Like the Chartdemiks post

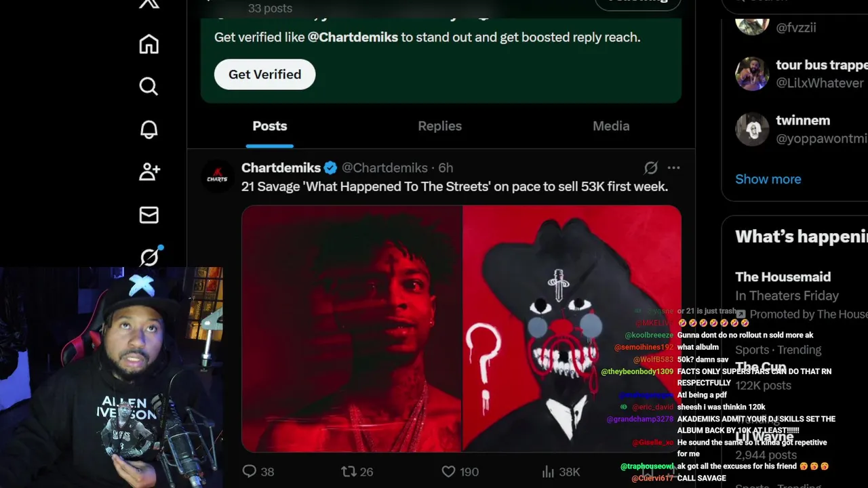(x=460, y=472)
